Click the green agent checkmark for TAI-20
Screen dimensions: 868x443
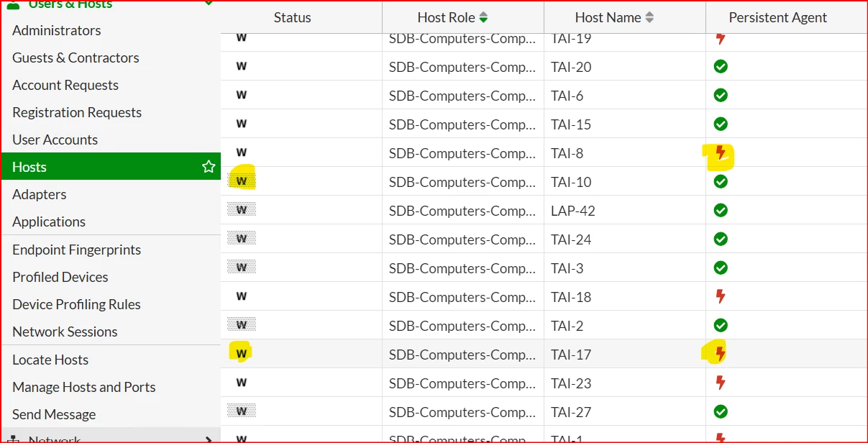[x=721, y=66]
